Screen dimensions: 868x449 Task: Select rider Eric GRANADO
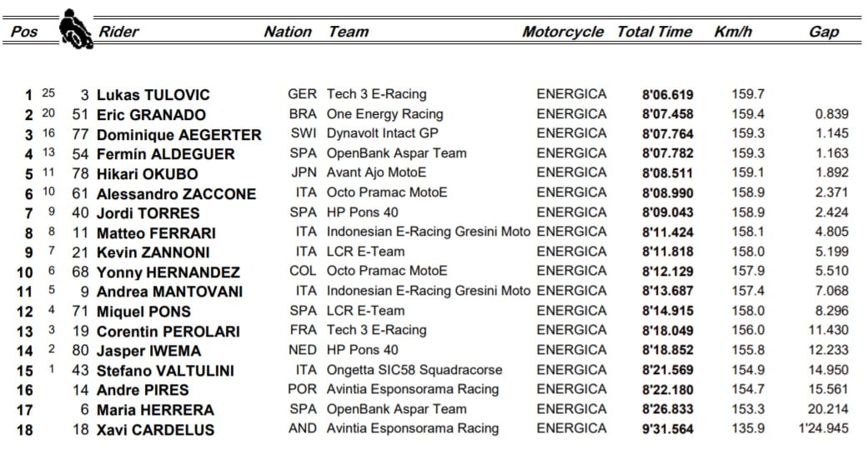151,115
